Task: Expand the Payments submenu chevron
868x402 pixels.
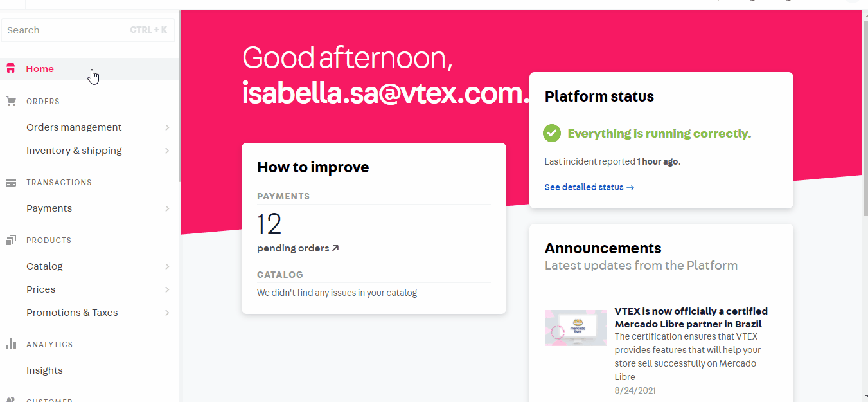Action: point(167,208)
